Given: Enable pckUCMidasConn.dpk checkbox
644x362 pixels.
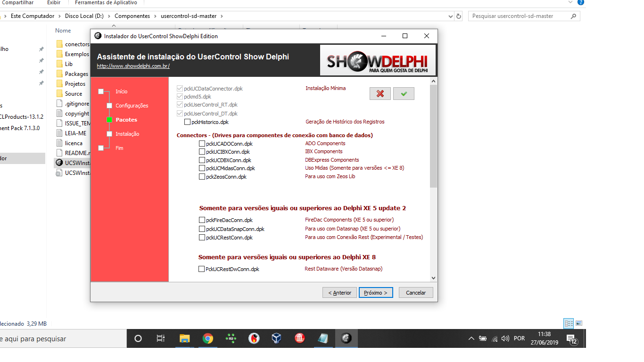Looking at the screenshot, I should (x=202, y=168).
